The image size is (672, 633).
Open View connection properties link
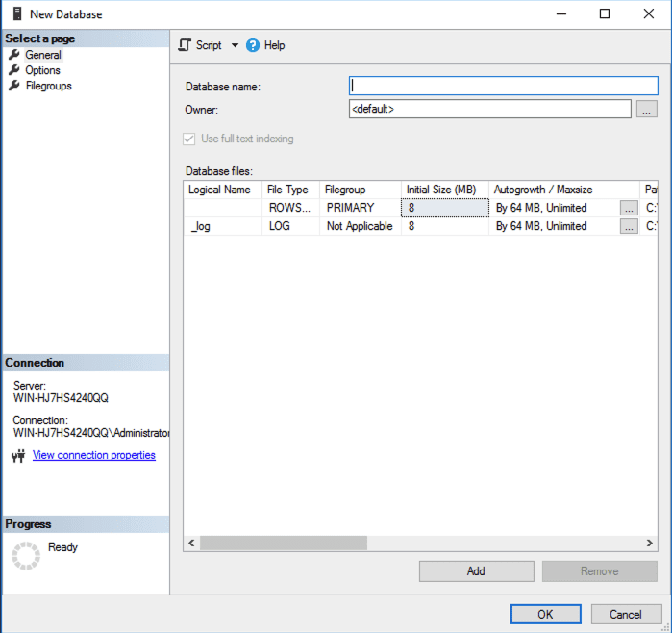click(93, 455)
